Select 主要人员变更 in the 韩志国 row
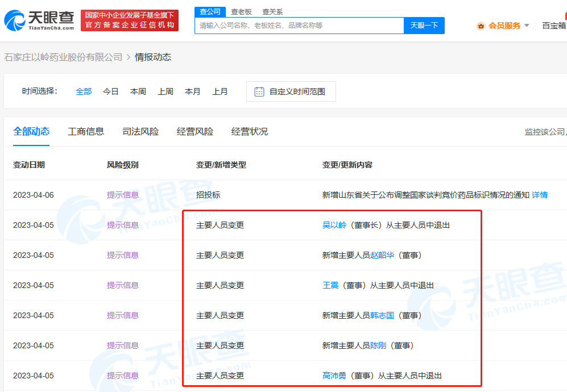 (x=220, y=315)
